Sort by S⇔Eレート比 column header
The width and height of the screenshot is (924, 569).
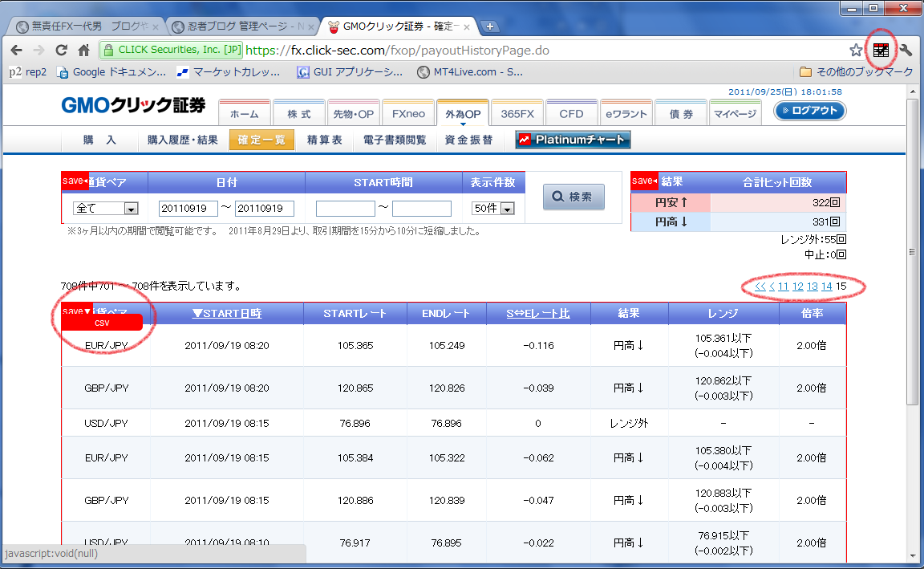[538, 314]
